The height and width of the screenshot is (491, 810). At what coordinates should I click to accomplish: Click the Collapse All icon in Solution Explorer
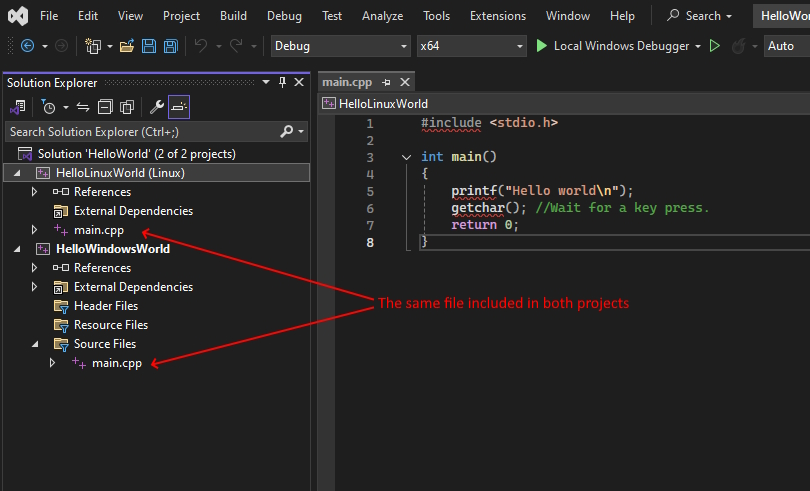pyautogui.click(x=105, y=107)
